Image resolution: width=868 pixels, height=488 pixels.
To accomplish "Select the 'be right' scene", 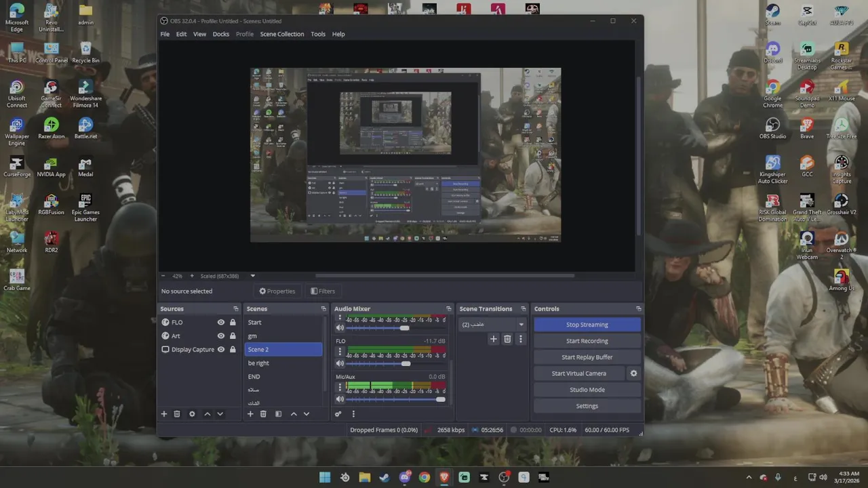I will point(283,363).
